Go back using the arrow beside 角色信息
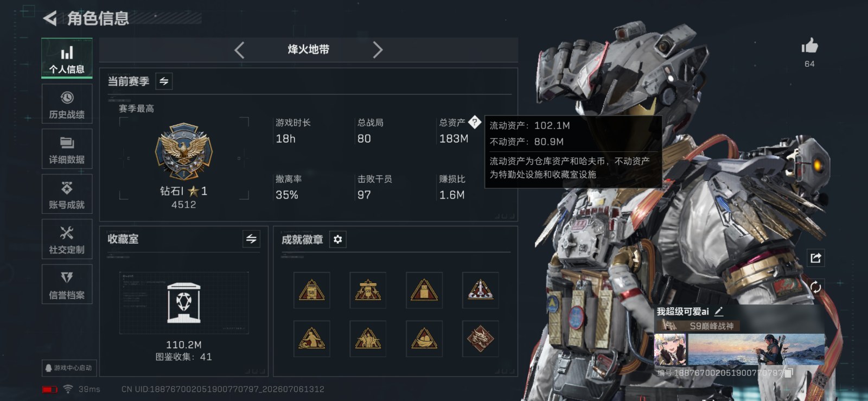The image size is (868, 401). click(50, 18)
